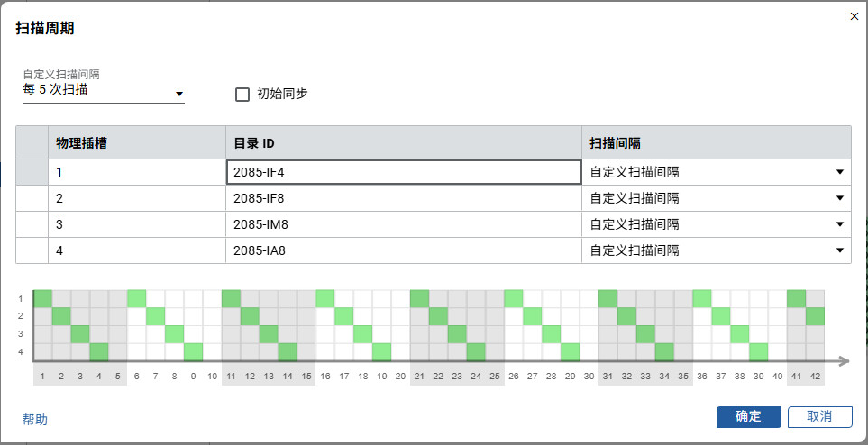This screenshot has height=445, width=868.
Task: Select the 2085-IM8 catalog ID cell
Action: pos(403,224)
